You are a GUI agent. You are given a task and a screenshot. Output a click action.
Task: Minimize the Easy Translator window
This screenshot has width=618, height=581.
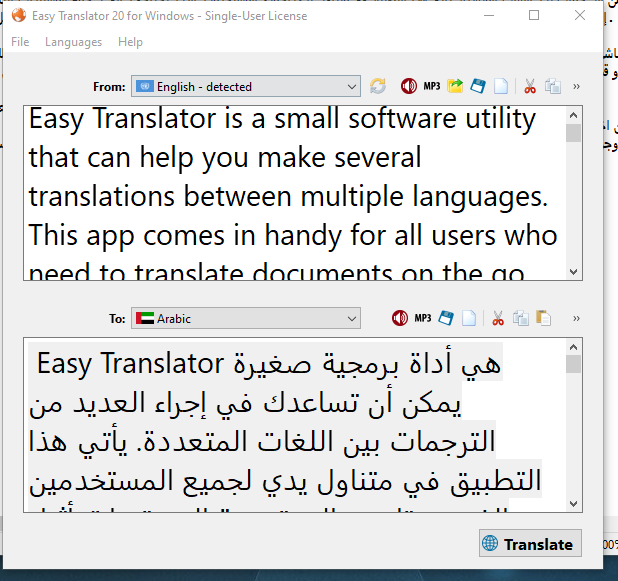pyautogui.click(x=489, y=15)
